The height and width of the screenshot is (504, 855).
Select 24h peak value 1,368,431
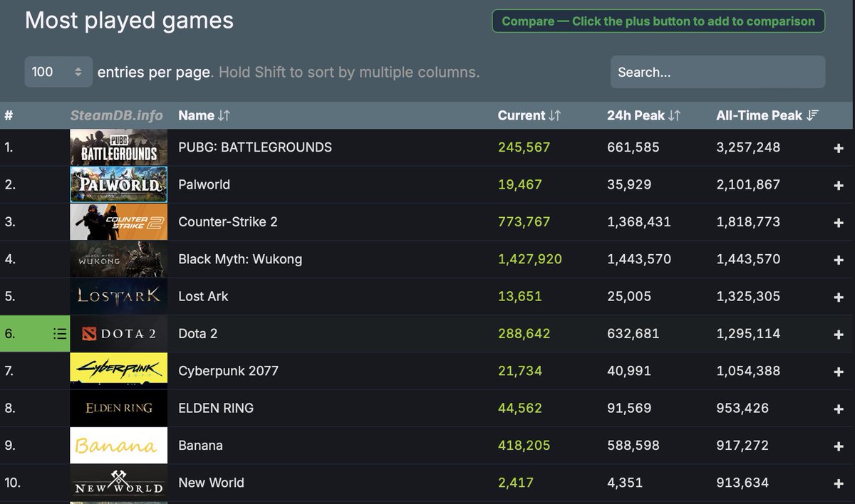pyautogui.click(x=639, y=221)
